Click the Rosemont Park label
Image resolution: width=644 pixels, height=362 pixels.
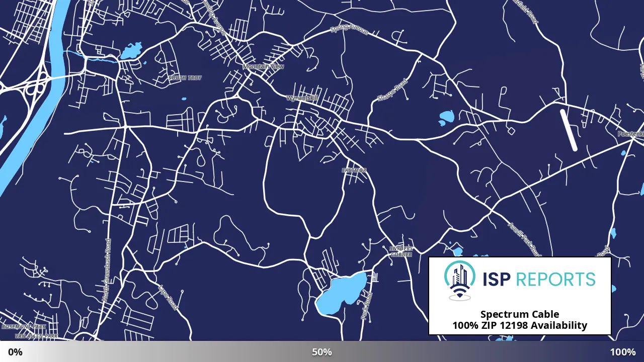tap(23, 327)
